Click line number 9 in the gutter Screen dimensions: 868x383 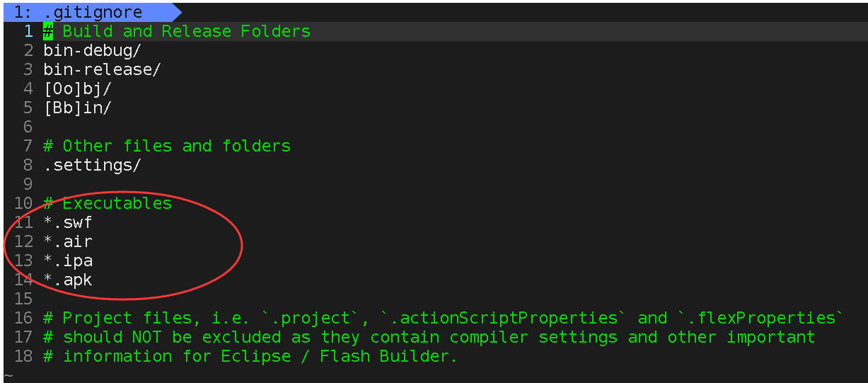click(x=28, y=184)
